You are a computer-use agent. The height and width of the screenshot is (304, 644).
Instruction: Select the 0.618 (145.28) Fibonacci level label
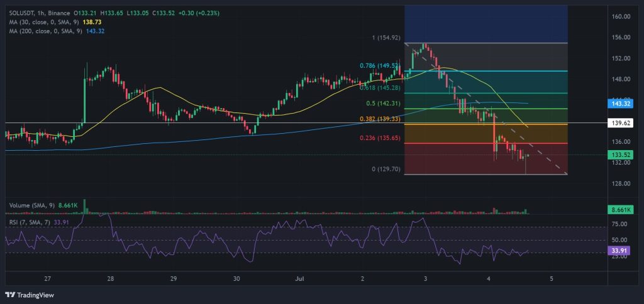[x=379, y=87]
